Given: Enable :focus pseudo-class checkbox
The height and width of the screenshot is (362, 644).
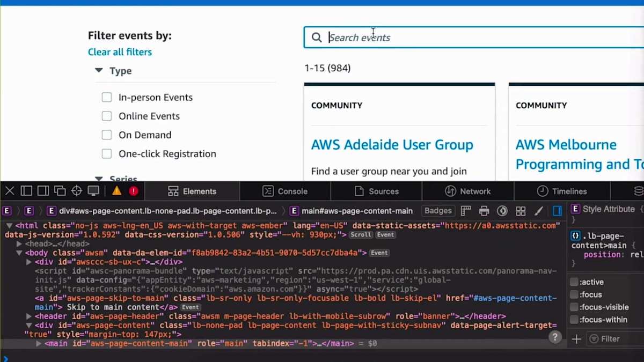Looking at the screenshot, I should (574, 294).
